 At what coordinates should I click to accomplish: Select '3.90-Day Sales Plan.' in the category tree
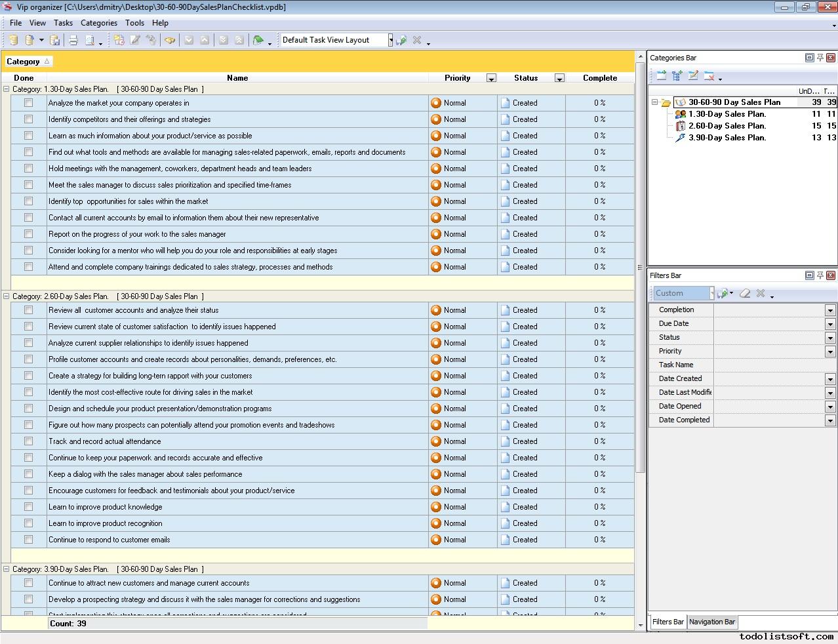coord(727,138)
